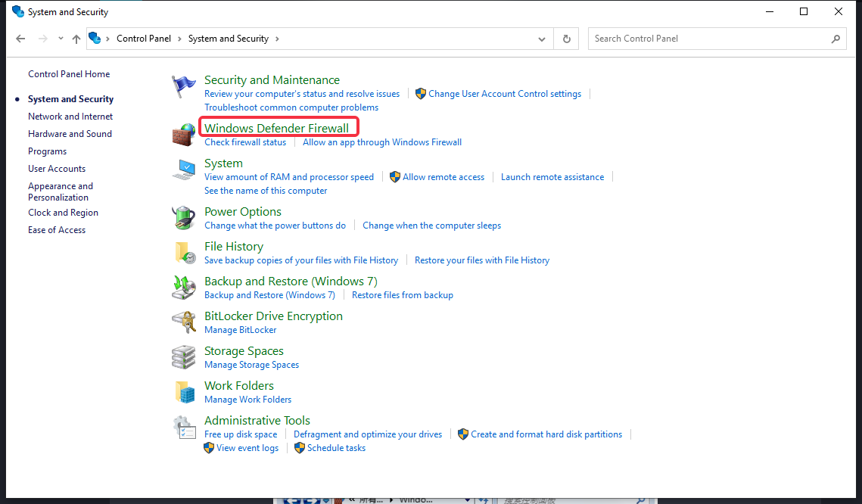This screenshot has height=504, width=862.
Task: Expand the chevron after System and Security breadcrumb
Action: 277,39
